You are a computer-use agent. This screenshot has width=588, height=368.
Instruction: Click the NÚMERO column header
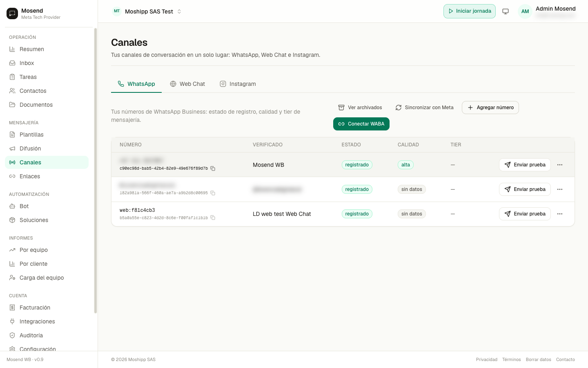pyautogui.click(x=131, y=145)
